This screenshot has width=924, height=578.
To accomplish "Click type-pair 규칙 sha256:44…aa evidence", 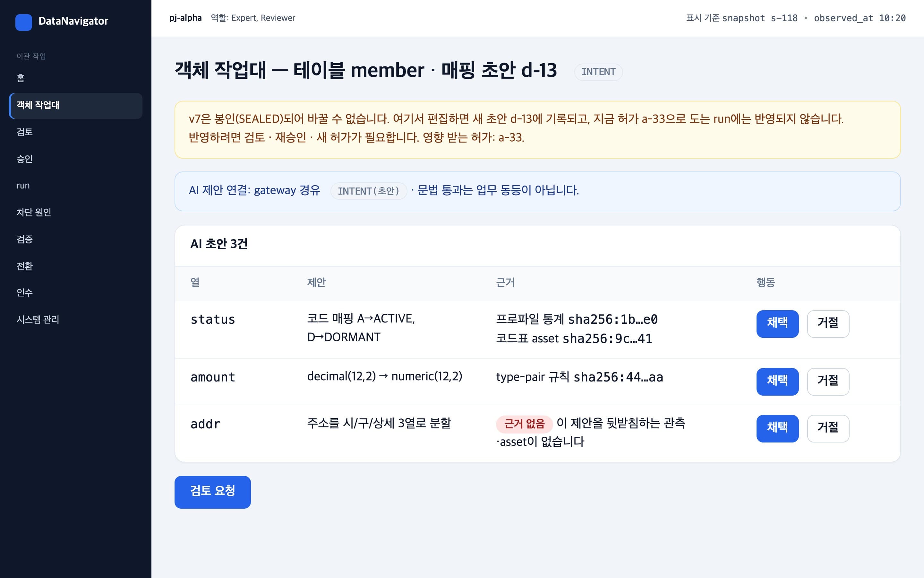I will (x=580, y=377).
